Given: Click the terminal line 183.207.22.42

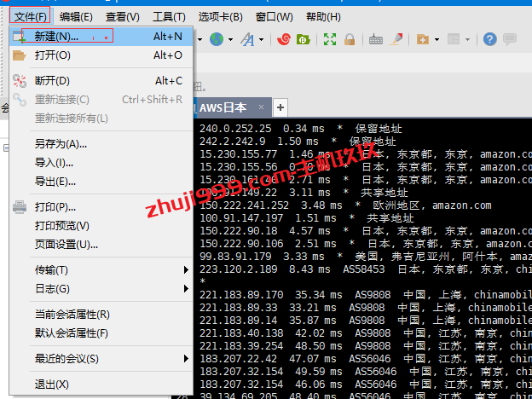Looking at the screenshot, I should [x=366, y=359].
